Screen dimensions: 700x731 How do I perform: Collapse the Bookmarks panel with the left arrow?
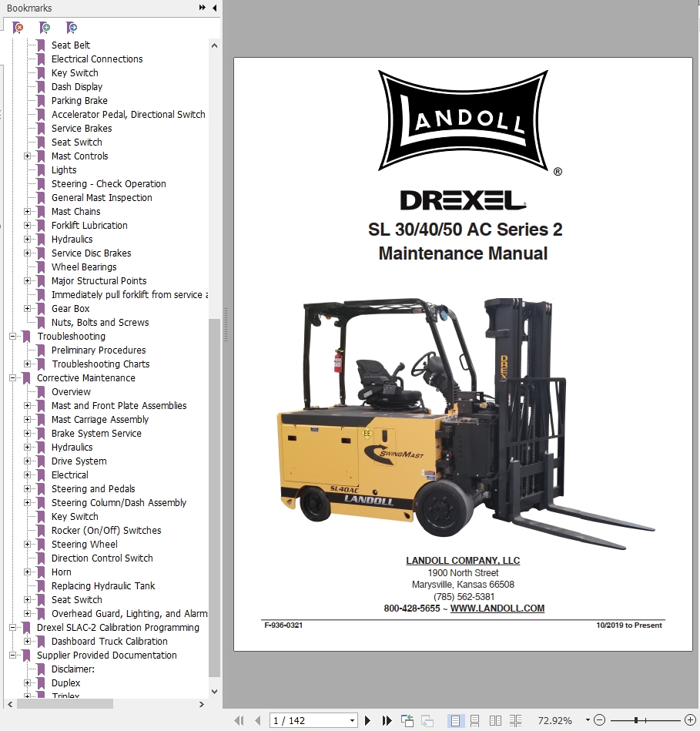coord(214,8)
